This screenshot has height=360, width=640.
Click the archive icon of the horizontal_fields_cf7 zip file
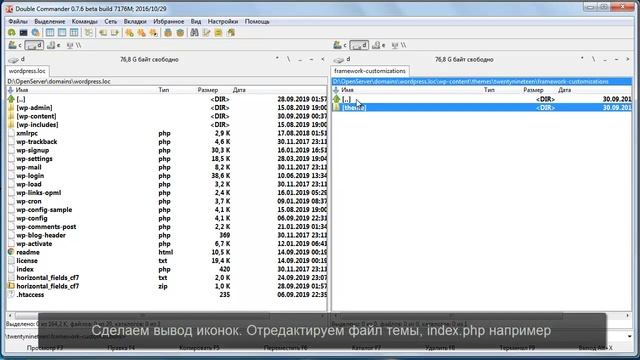11,286
